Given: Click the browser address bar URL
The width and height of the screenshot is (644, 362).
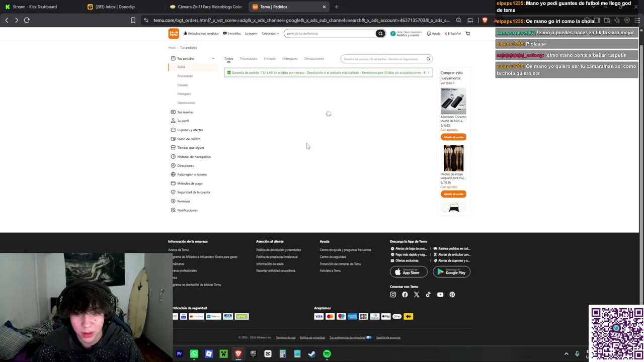Looking at the screenshot, I should pyautogui.click(x=301, y=20).
